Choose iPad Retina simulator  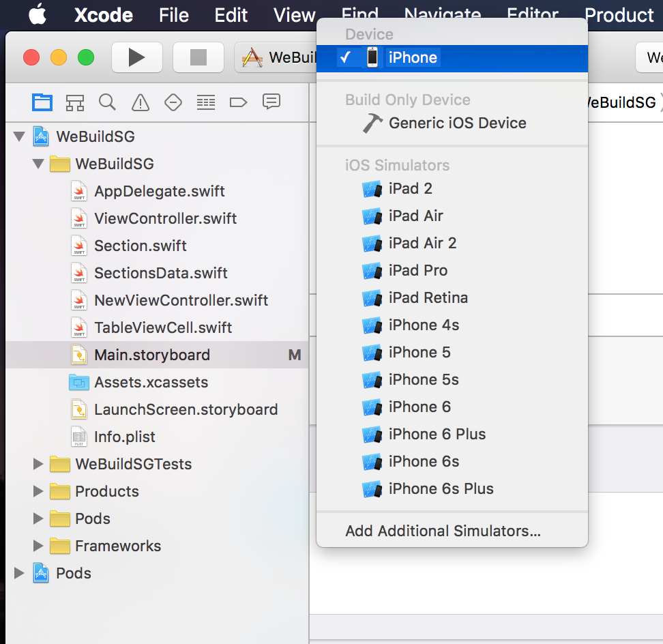[x=452, y=297]
